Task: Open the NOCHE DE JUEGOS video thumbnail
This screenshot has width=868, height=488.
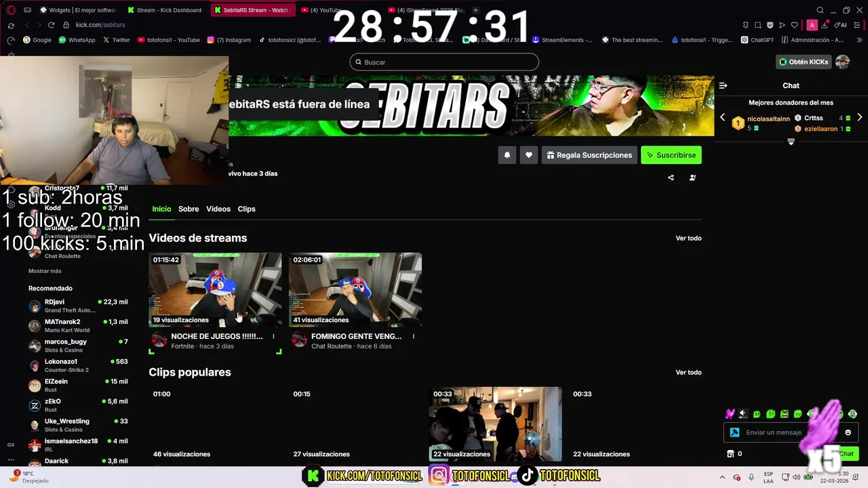Action: (x=215, y=289)
